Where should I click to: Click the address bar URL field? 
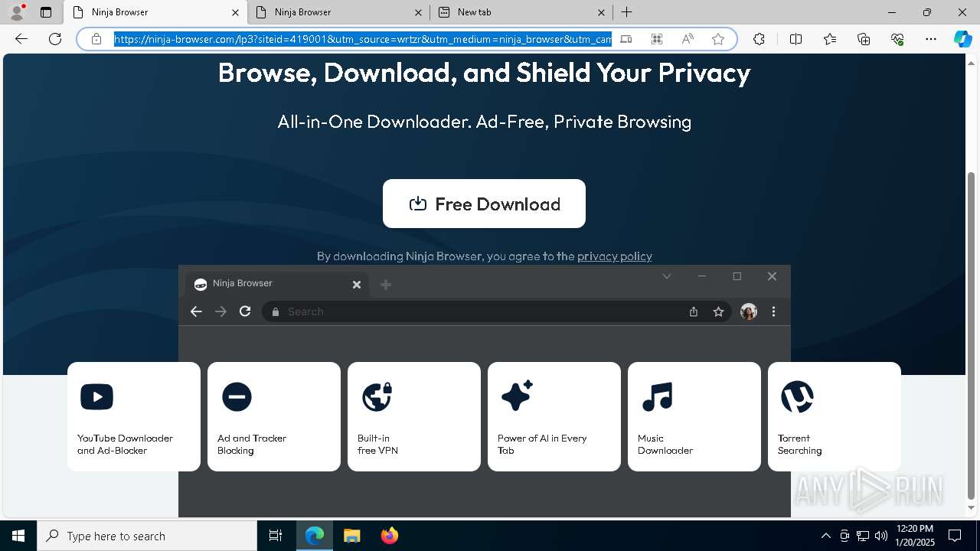(x=362, y=39)
